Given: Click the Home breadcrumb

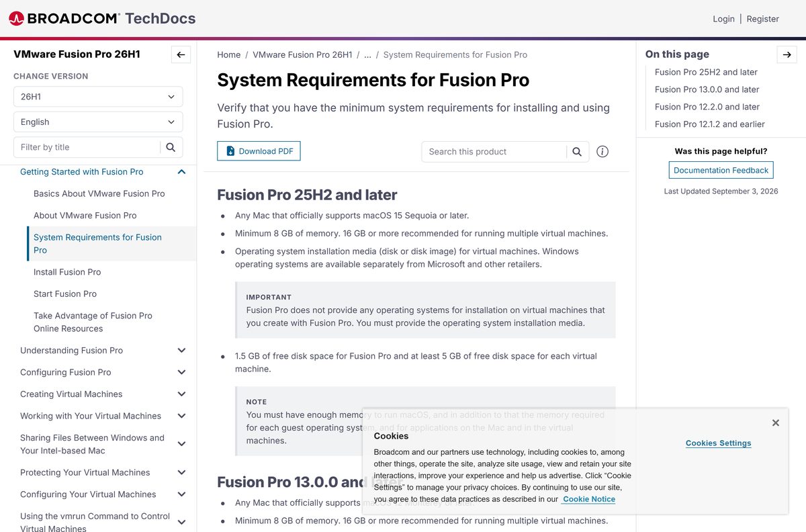Looking at the screenshot, I should [229, 55].
